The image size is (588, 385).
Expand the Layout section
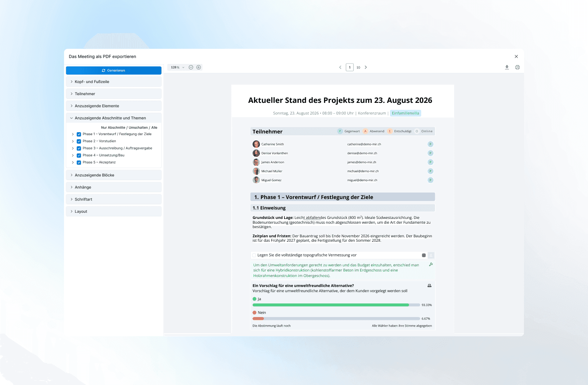pos(114,212)
